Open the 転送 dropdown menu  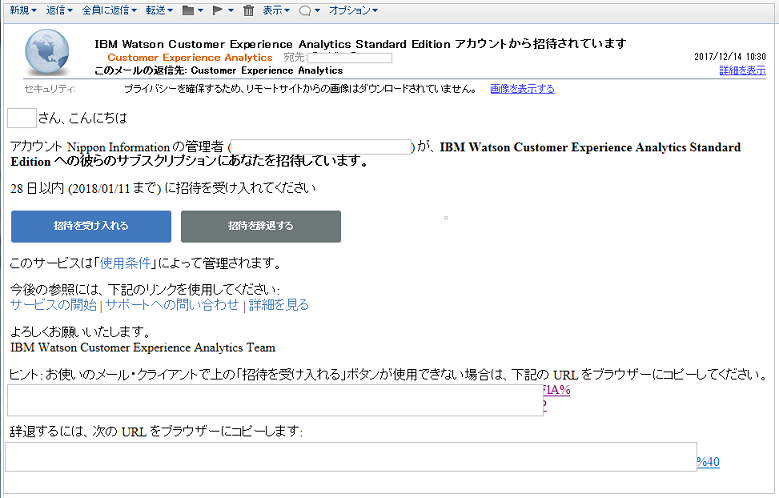(x=159, y=10)
